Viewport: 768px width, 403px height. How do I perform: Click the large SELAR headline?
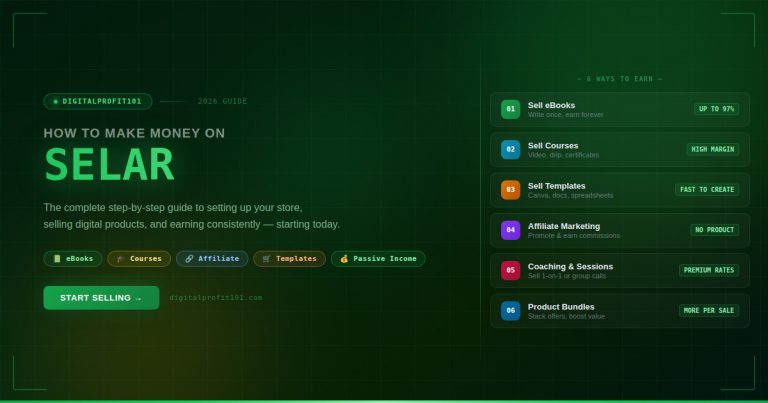click(109, 165)
